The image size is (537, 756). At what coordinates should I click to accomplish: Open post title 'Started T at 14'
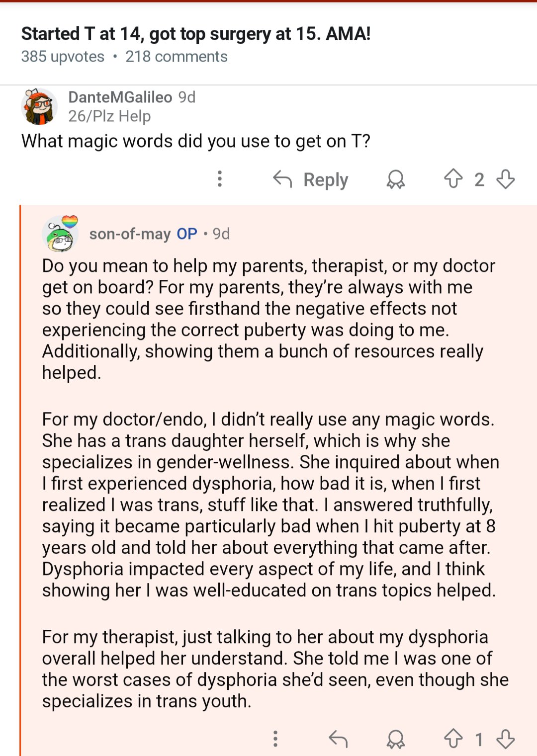pos(196,34)
